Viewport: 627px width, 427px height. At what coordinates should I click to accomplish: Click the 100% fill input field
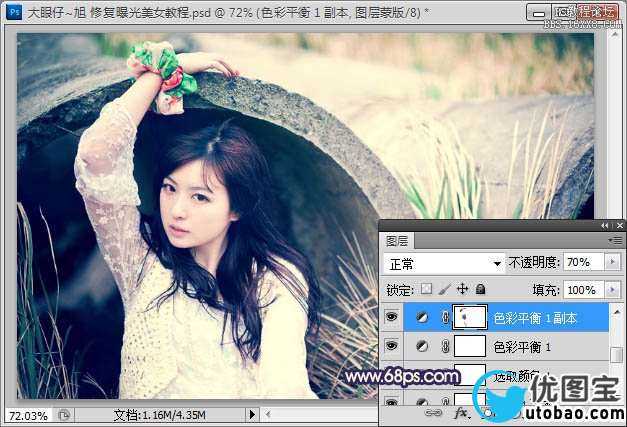click(584, 289)
